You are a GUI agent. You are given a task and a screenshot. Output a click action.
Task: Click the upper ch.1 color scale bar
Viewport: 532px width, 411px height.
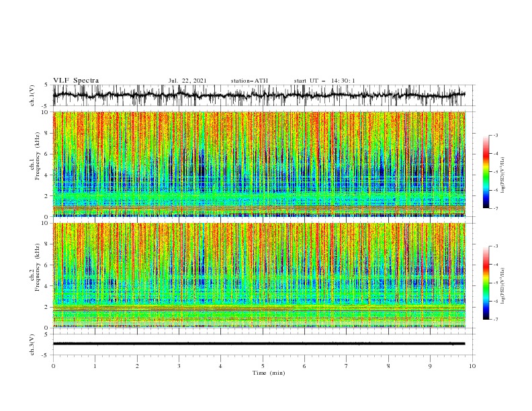point(486,171)
